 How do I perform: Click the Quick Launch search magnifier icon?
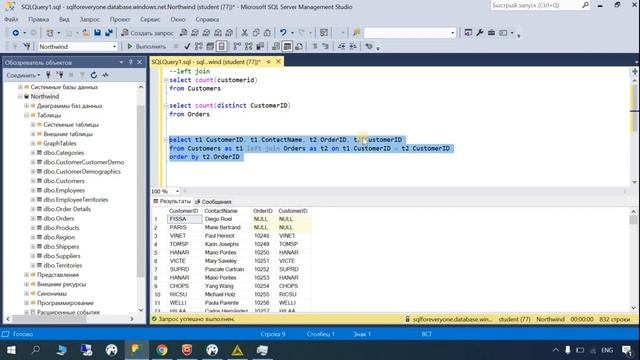tap(585, 5)
